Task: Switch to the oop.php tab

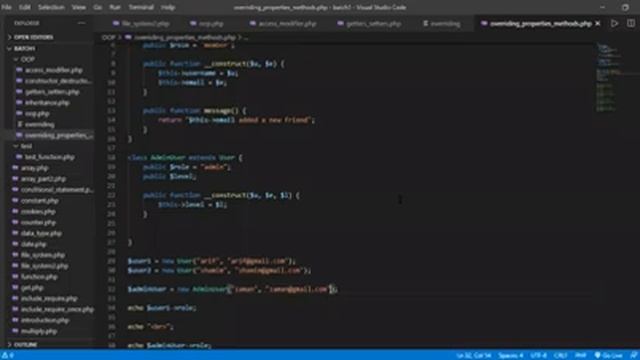Action: (207, 24)
